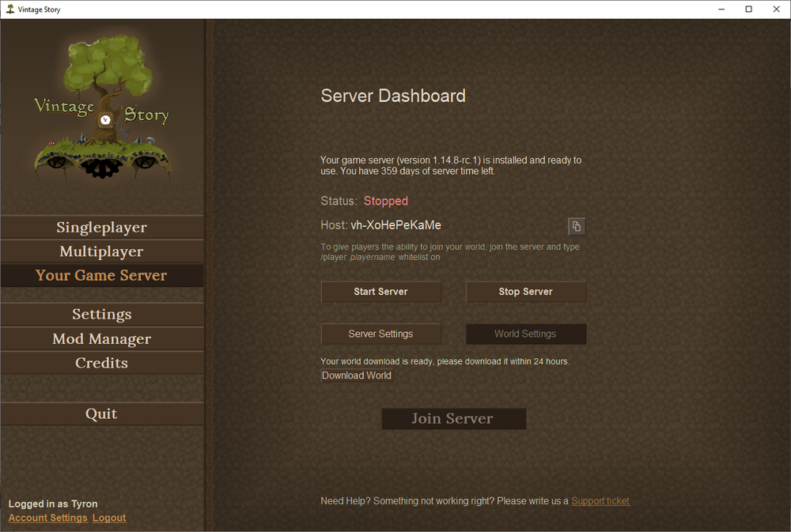The image size is (791, 532).
Task: Open the Mod Manager
Action: coord(101,338)
